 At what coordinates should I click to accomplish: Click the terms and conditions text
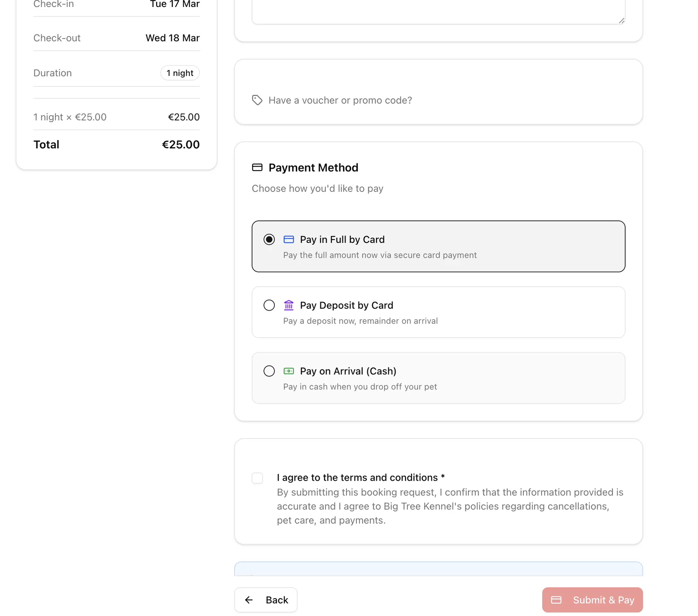coord(358,477)
